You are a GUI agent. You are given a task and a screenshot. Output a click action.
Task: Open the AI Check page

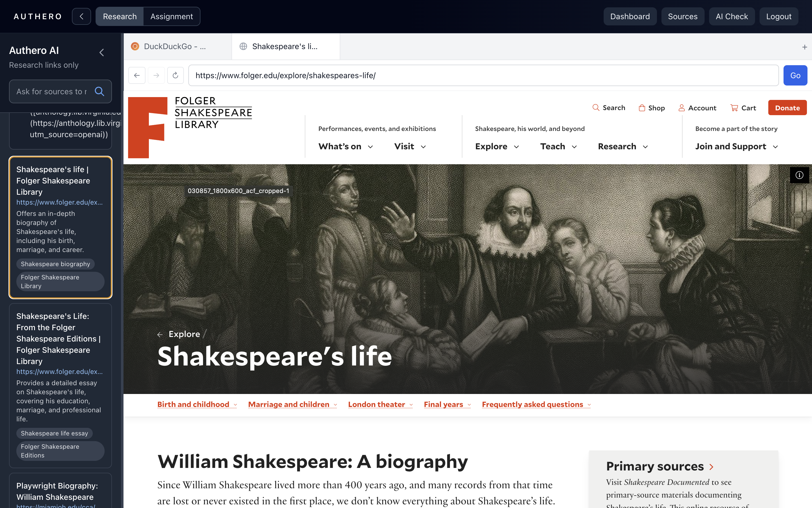tap(731, 16)
